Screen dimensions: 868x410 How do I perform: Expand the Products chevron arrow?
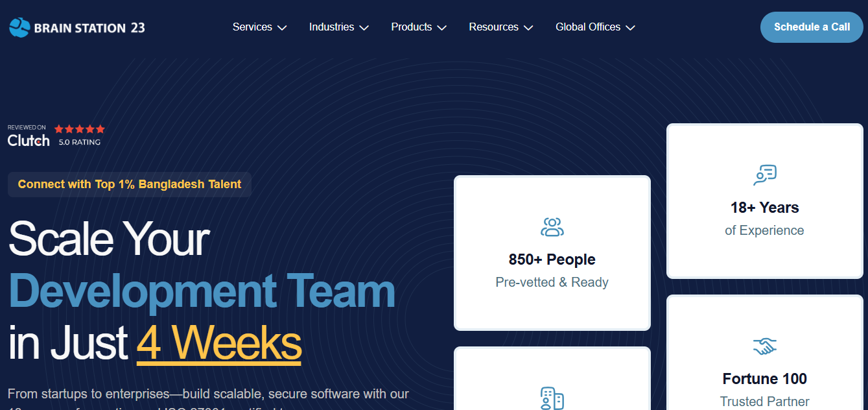click(x=442, y=28)
